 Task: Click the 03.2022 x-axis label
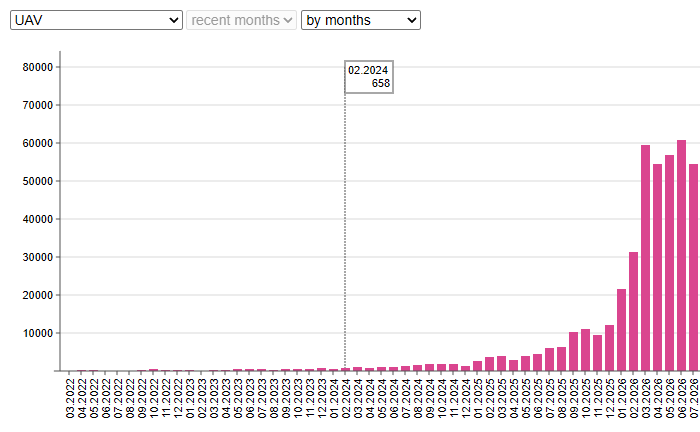(70, 398)
